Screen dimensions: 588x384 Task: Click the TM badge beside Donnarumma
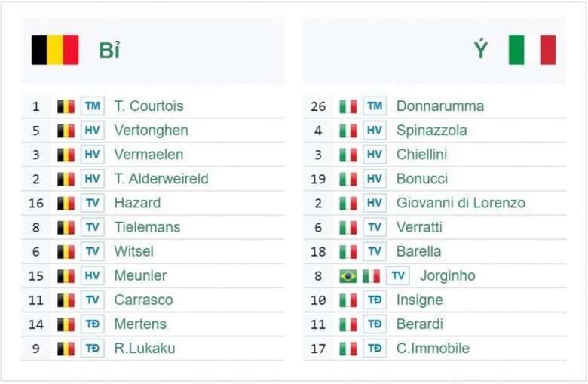[x=375, y=106]
